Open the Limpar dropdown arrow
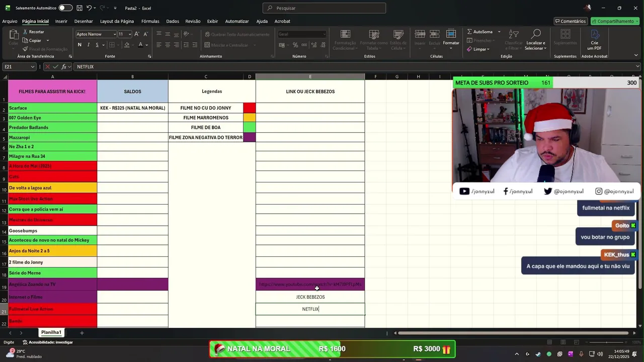This screenshot has height=362, width=644. point(488,49)
